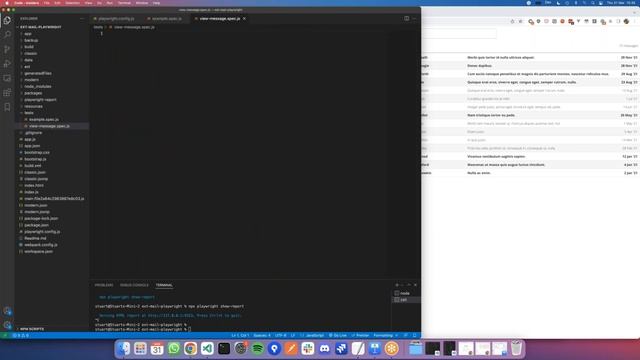
Task: Open package.json in the Explorer
Action: coord(36,225)
